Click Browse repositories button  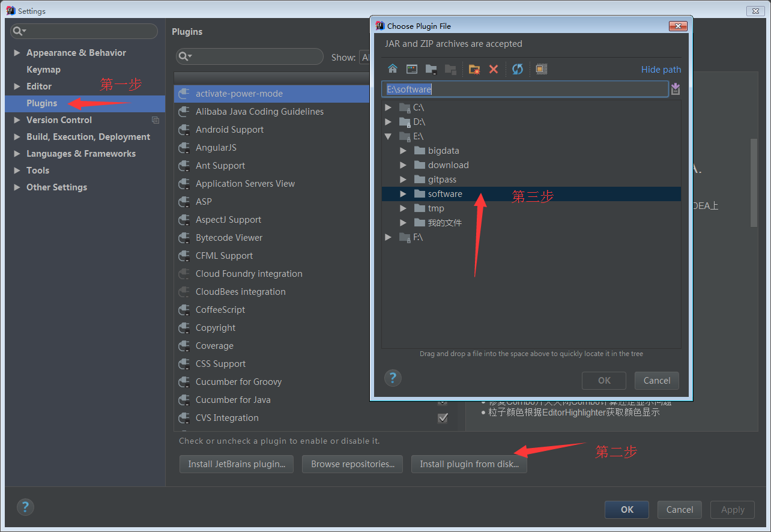click(x=352, y=464)
